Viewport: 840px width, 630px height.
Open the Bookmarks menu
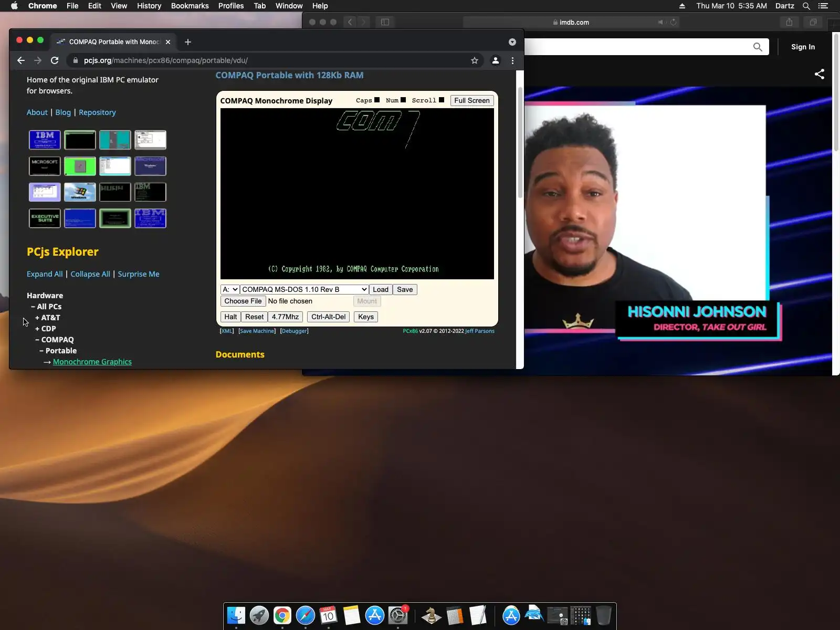190,6
